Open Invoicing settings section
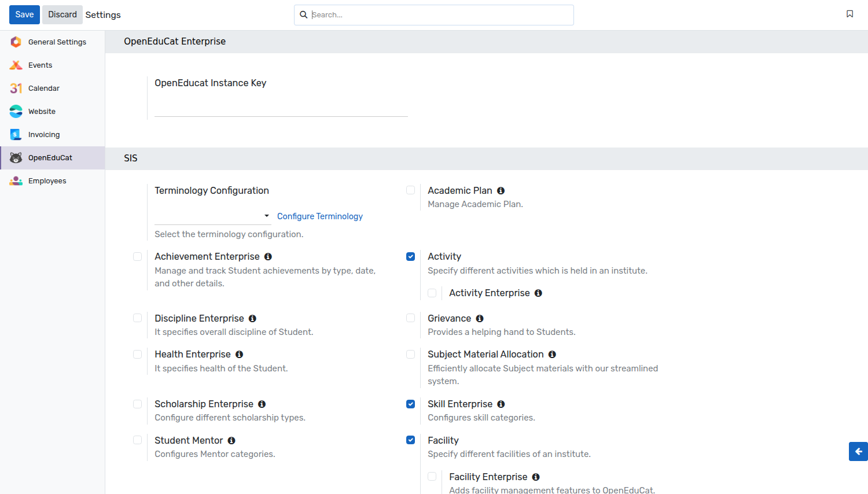Viewport: 868px width, 494px height. 52,134
